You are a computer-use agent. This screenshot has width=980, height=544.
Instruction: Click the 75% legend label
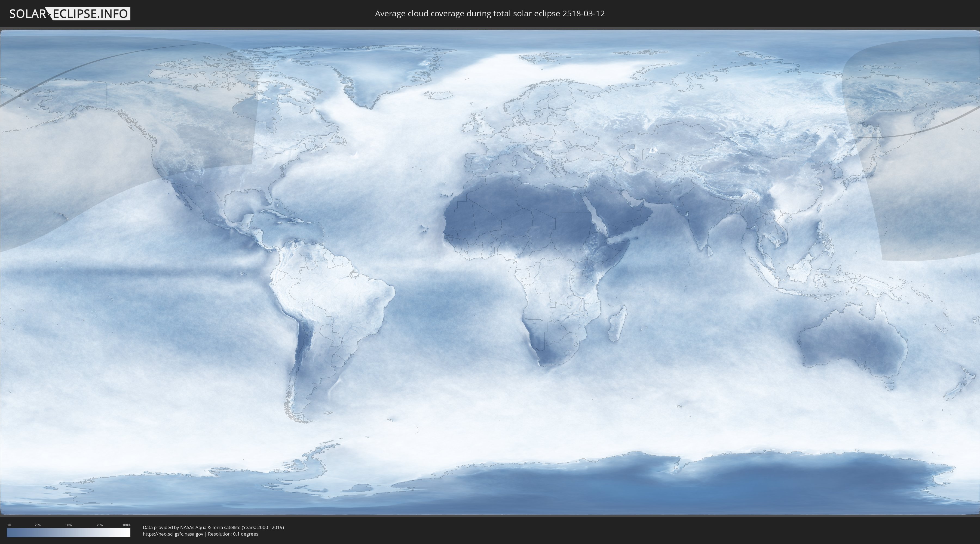pos(99,525)
